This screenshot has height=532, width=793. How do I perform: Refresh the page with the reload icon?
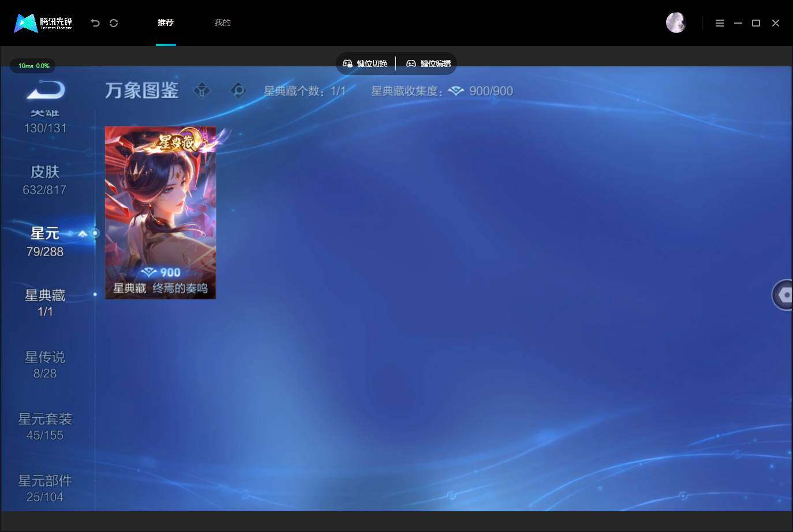click(114, 23)
